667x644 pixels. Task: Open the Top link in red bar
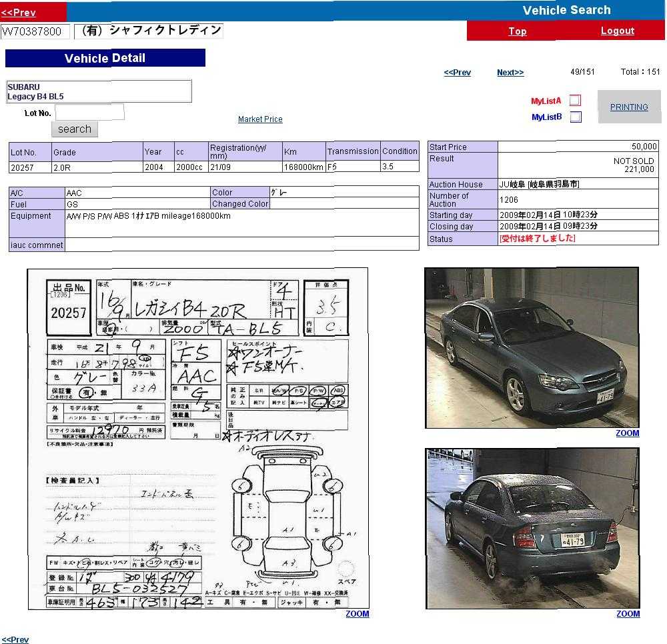(x=518, y=31)
